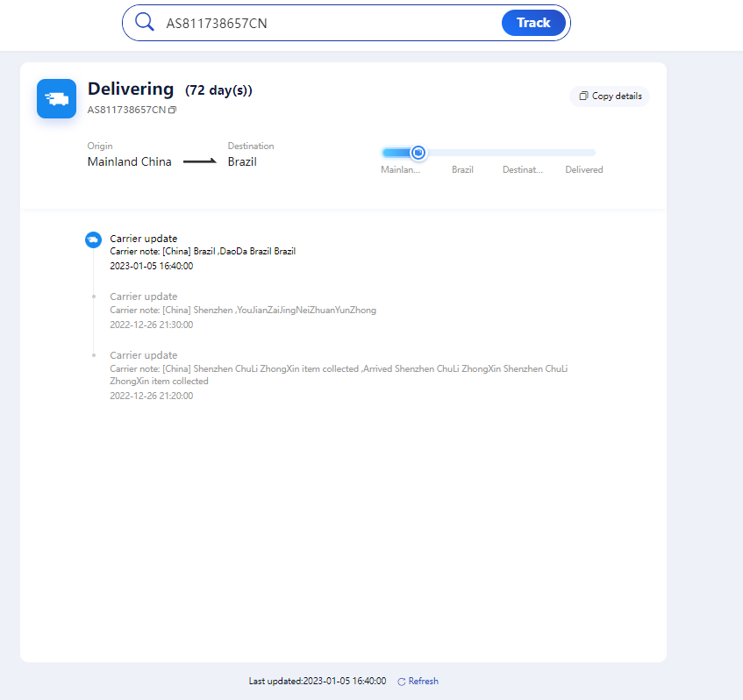Click the latest carrier update truck marker
The height and width of the screenshot is (700, 743).
coord(93,239)
